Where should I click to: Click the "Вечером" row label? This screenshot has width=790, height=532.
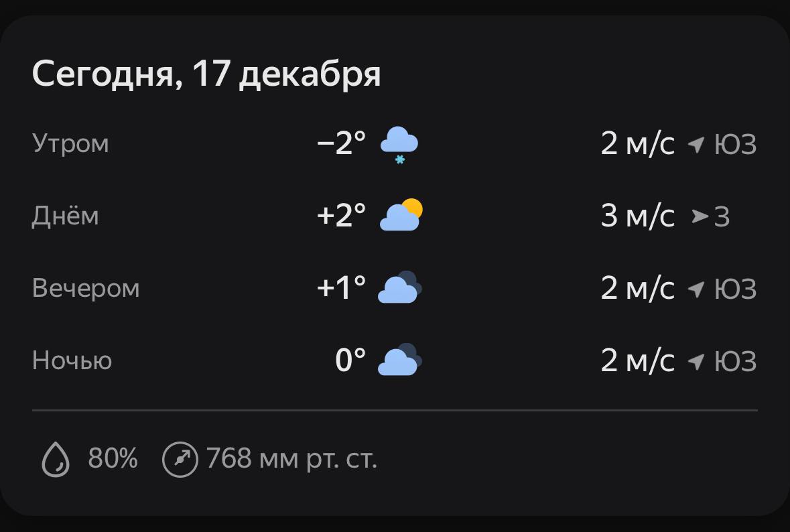pos(86,288)
